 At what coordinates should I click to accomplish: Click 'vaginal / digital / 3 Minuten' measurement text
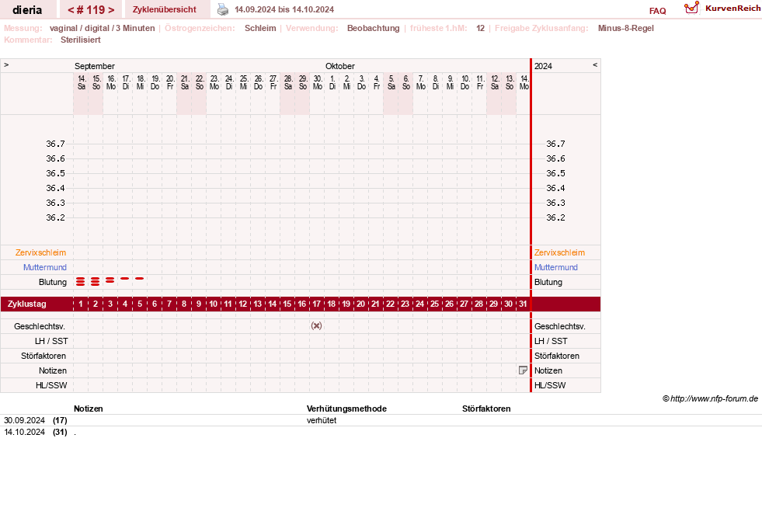[x=102, y=28]
